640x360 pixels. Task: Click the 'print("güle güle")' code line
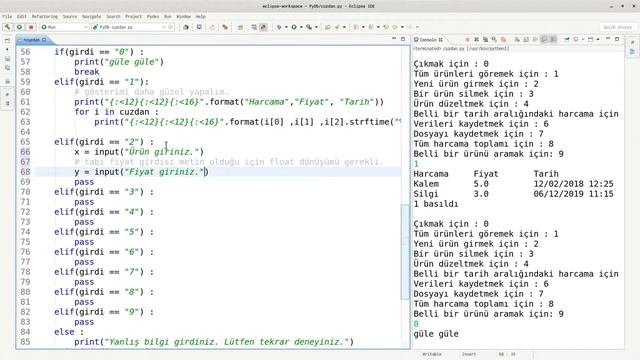119,62
